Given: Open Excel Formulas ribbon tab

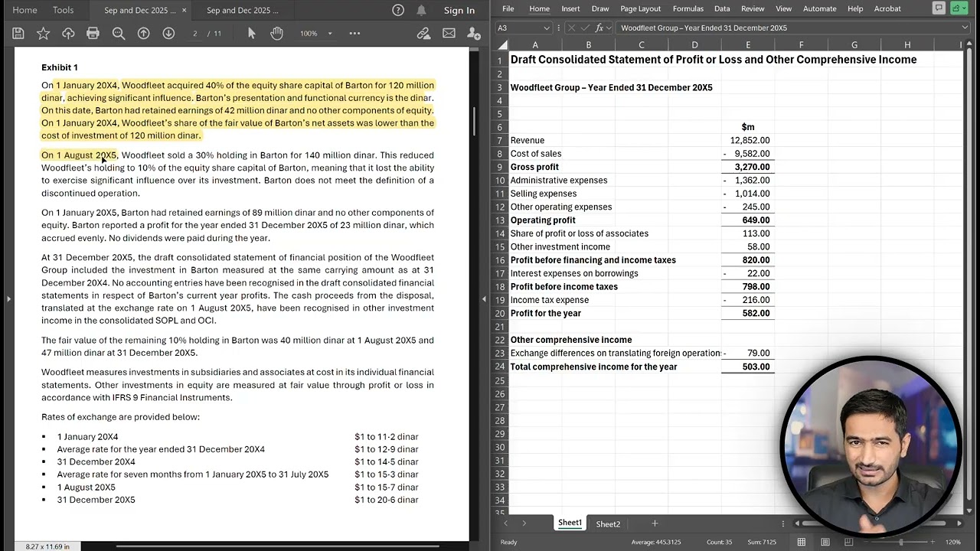Looking at the screenshot, I should (688, 8).
